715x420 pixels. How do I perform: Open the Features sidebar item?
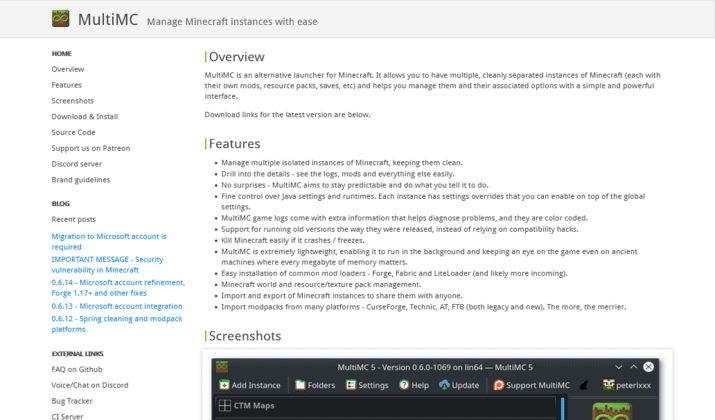pos(67,85)
